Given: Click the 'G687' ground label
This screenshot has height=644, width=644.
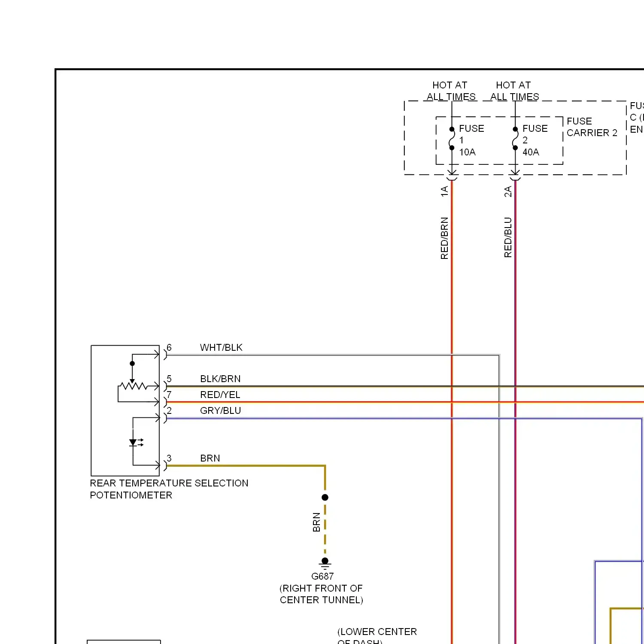Looking at the screenshot, I should pos(322,576).
